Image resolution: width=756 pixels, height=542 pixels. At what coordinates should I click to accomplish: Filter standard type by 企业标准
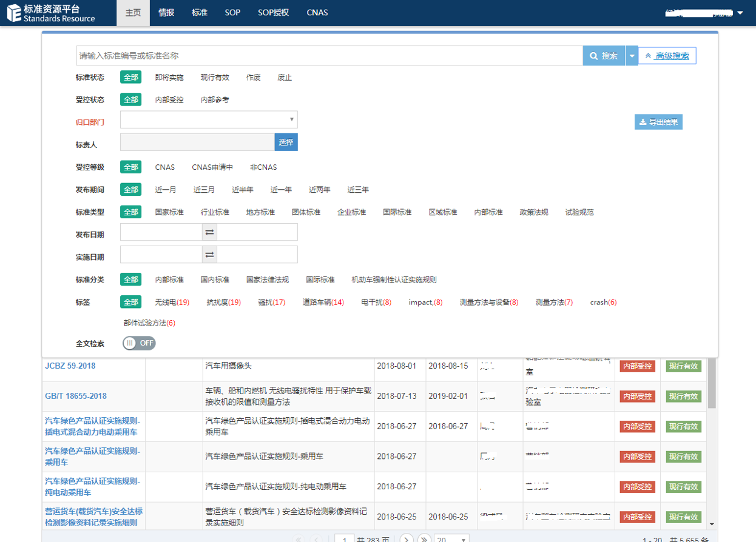[x=351, y=212]
